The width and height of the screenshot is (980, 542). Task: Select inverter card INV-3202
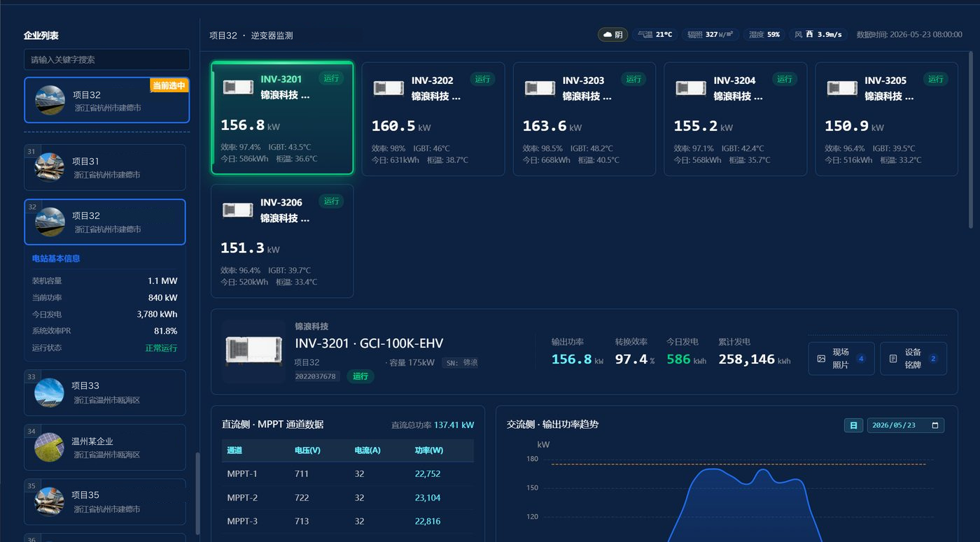pyautogui.click(x=433, y=119)
